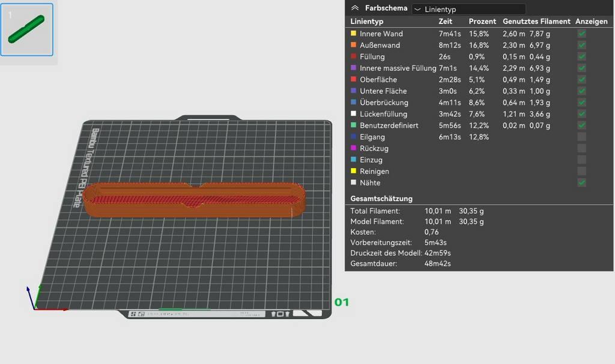The height and width of the screenshot is (364, 615).
Task: Click the purple Innere massive Füllung swatch
Action: coord(353,67)
